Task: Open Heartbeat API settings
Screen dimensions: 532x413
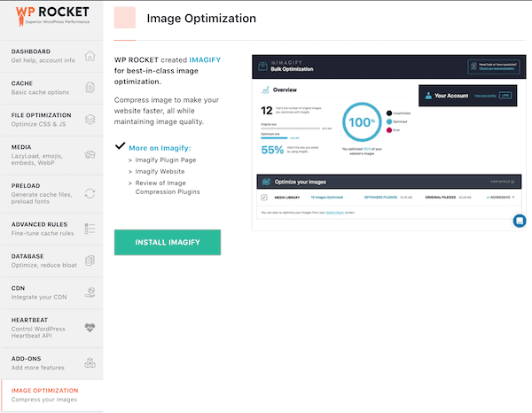Action: click(x=52, y=328)
